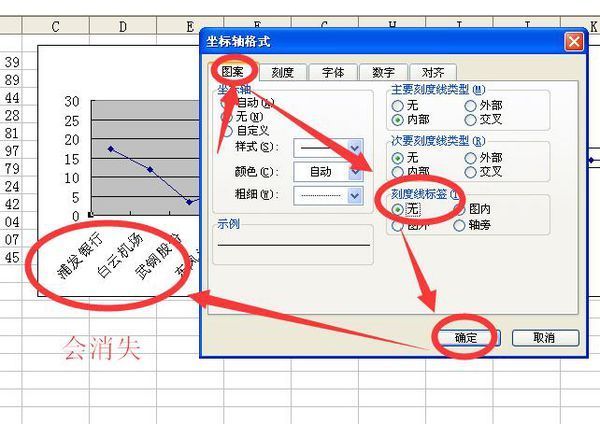Screen dimensions: 600x424
Task: Open the 颜色 color dropdown
Action: tap(355, 171)
